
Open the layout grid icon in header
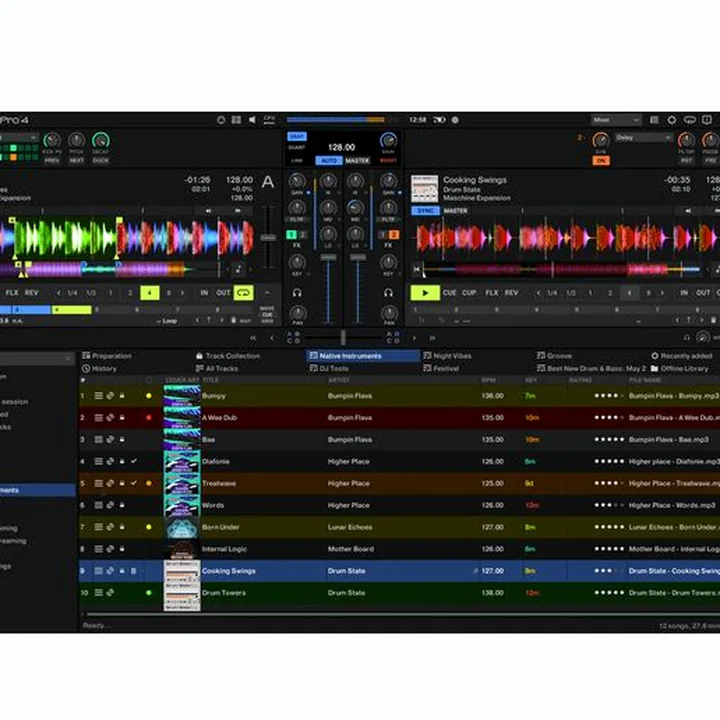(236, 120)
